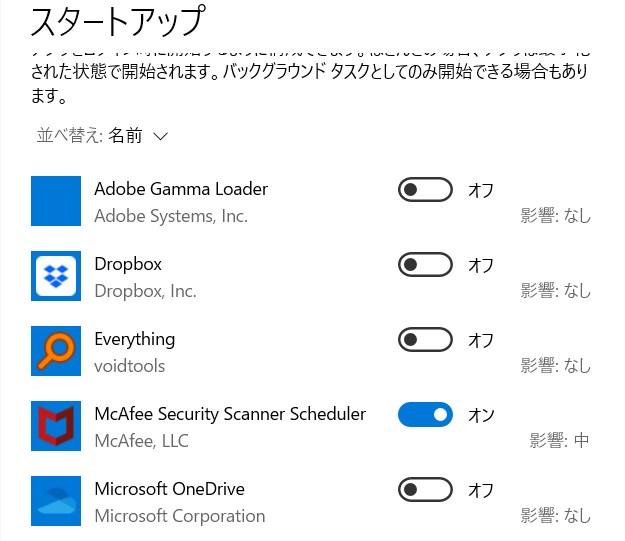Click the Microsoft OneDrive cloud icon
Image resolution: width=625 pixels, height=541 pixels.
(56, 501)
